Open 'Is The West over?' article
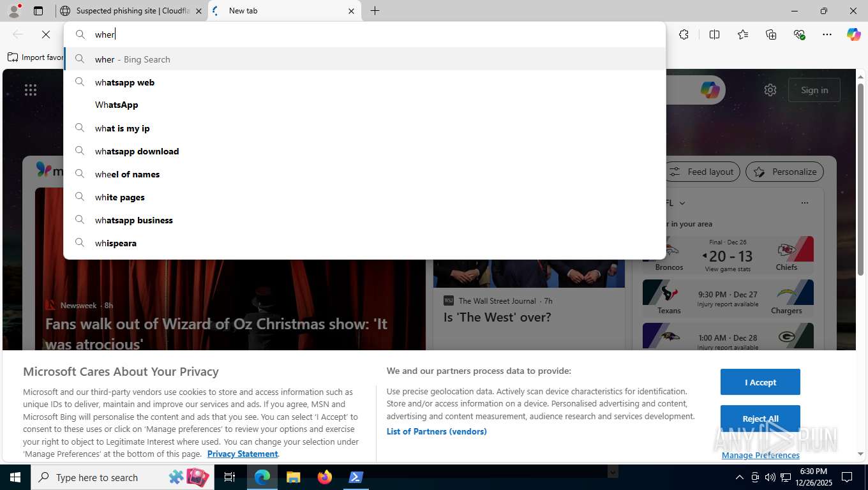This screenshot has height=490, width=868. 497,317
